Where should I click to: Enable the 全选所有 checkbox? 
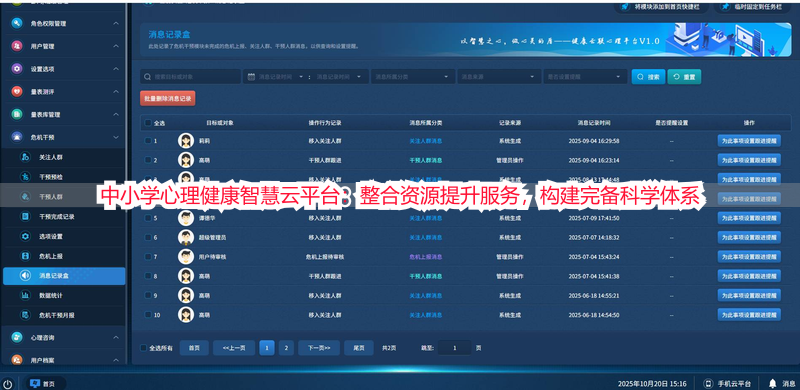coord(143,348)
